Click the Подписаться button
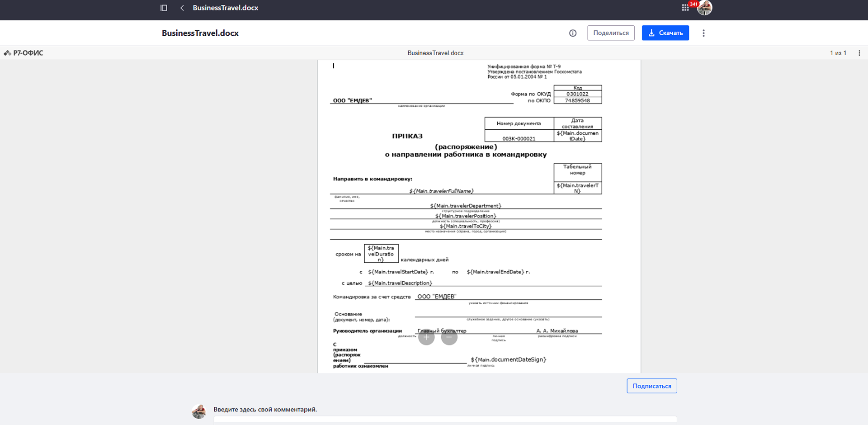 651,386
